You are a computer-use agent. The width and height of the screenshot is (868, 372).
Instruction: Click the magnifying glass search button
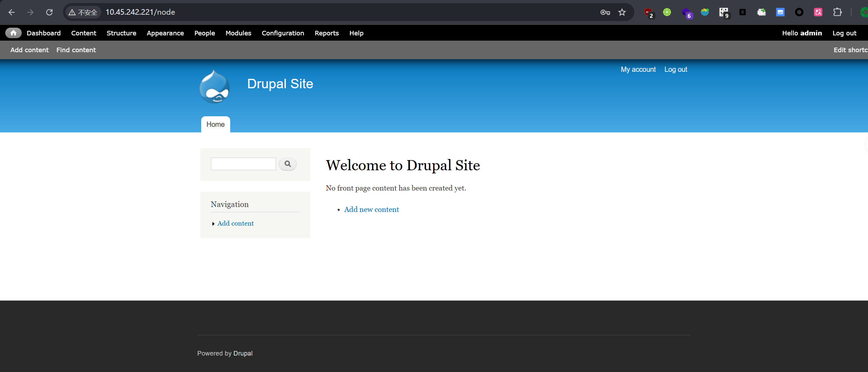pos(288,164)
